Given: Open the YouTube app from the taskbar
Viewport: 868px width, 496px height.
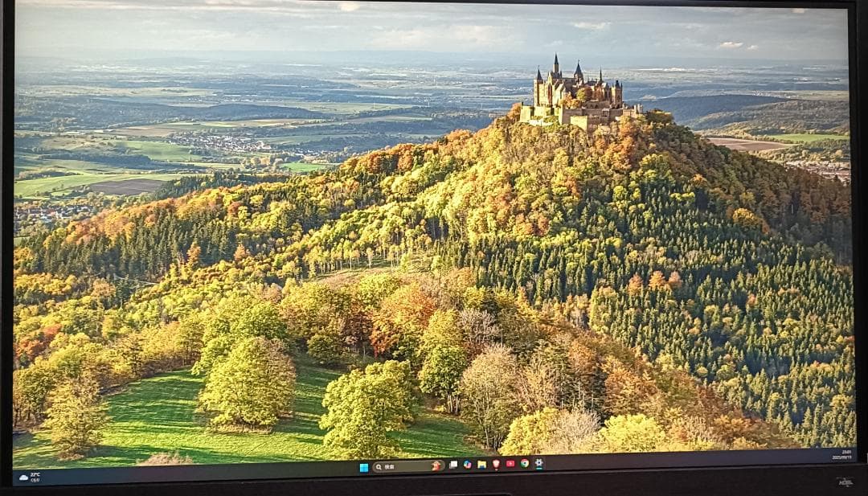Looking at the screenshot, I should pos(510,465).
